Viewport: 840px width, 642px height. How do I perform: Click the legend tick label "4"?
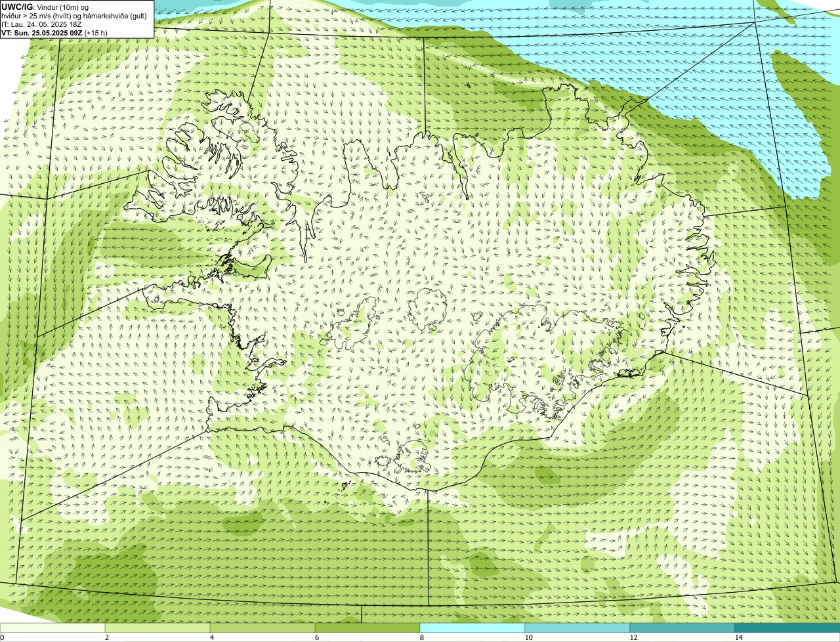point(211,637)
